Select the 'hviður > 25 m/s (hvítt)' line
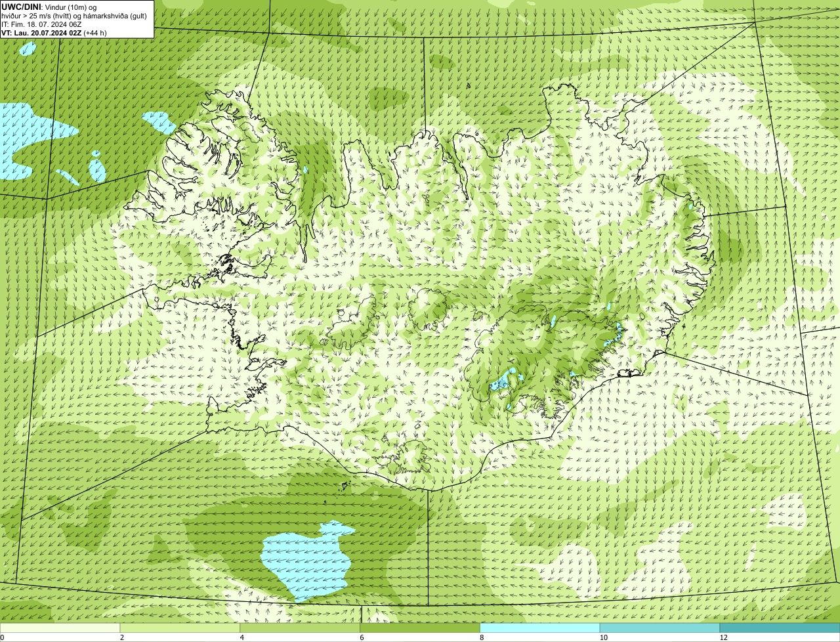Image resolution: width=840 pixels, height=642 pixels. (75, 15)
